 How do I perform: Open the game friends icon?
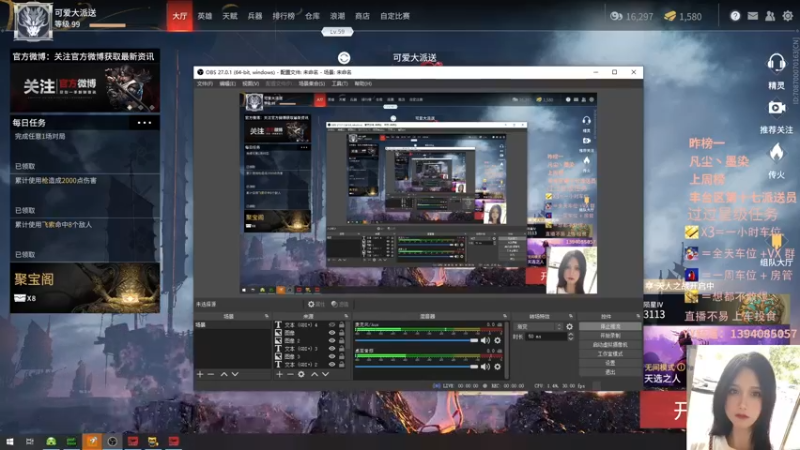click(x=770, y=16)
